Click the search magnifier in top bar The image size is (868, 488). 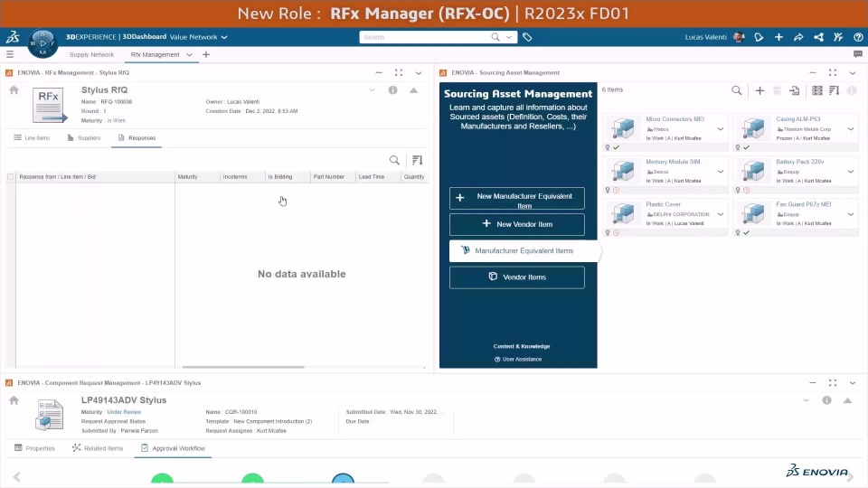[495, 37]
